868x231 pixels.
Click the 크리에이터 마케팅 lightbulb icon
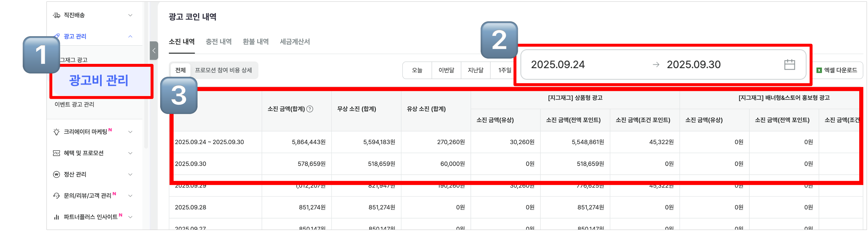click(56, 132)
